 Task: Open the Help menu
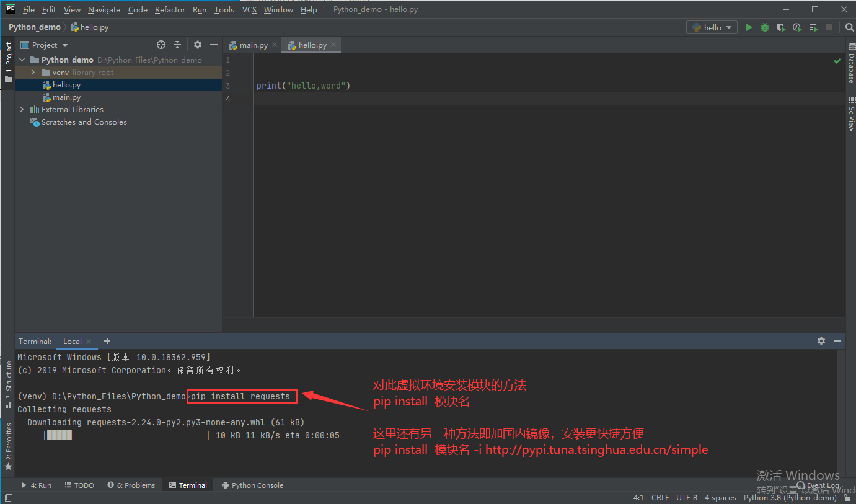(x=309, y=9)
